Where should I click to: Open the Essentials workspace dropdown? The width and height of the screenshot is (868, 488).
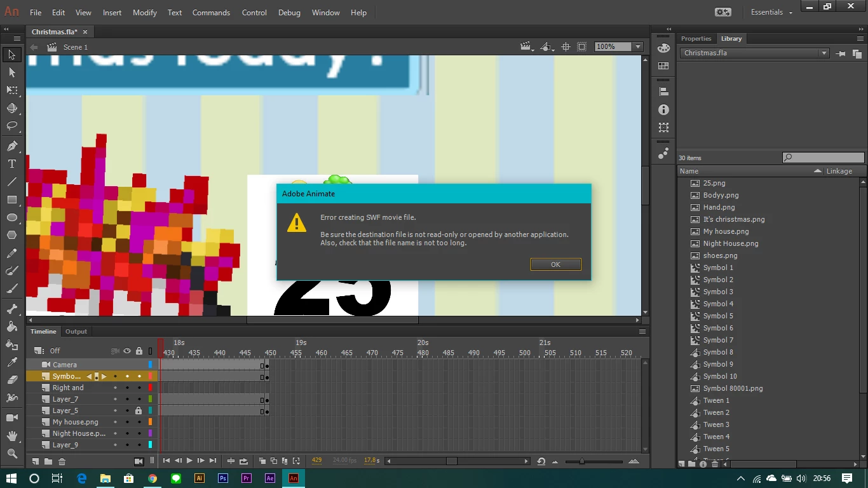tap(771, 12)
